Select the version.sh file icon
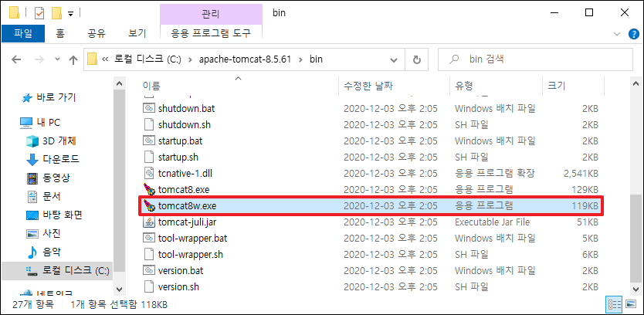Screen dimensions: 644x315 pos(148,286)
